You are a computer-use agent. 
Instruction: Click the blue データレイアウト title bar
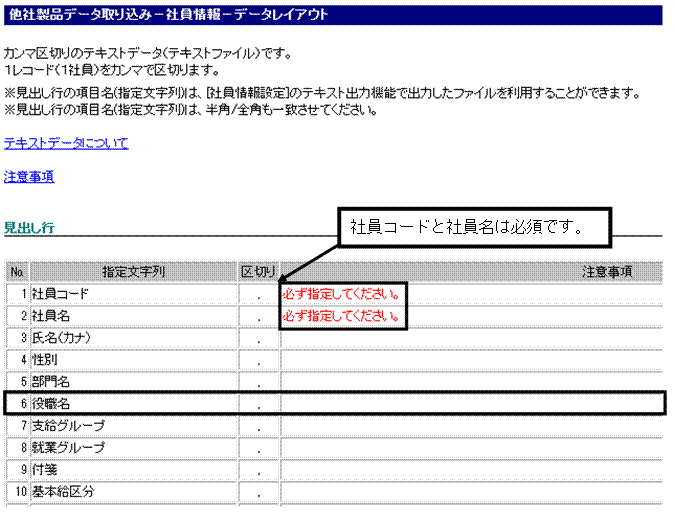pos(333,15)
